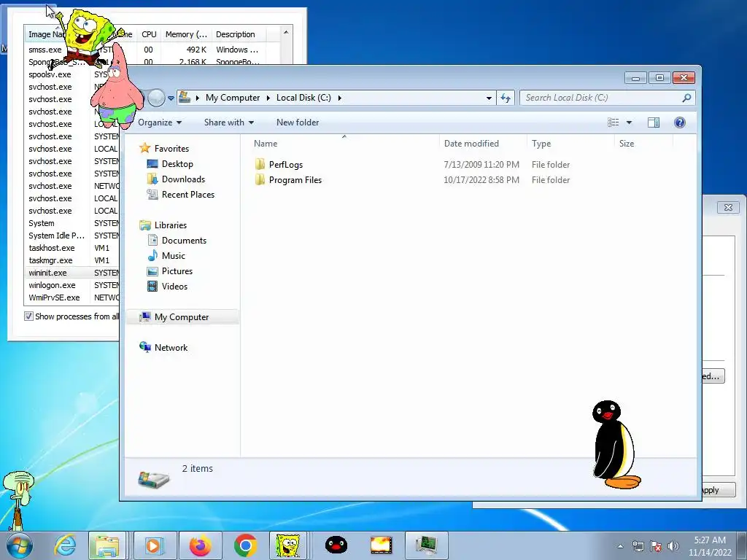Sort Task Manager by CPU column
This screenshot has height=560, width=747.
click(x=149, y=34)
